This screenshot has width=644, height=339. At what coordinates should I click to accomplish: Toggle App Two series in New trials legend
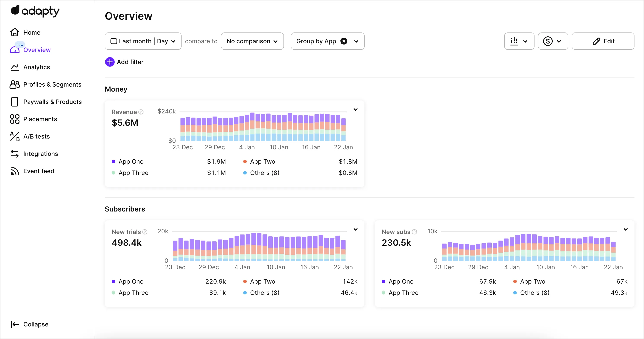point(262,281)
